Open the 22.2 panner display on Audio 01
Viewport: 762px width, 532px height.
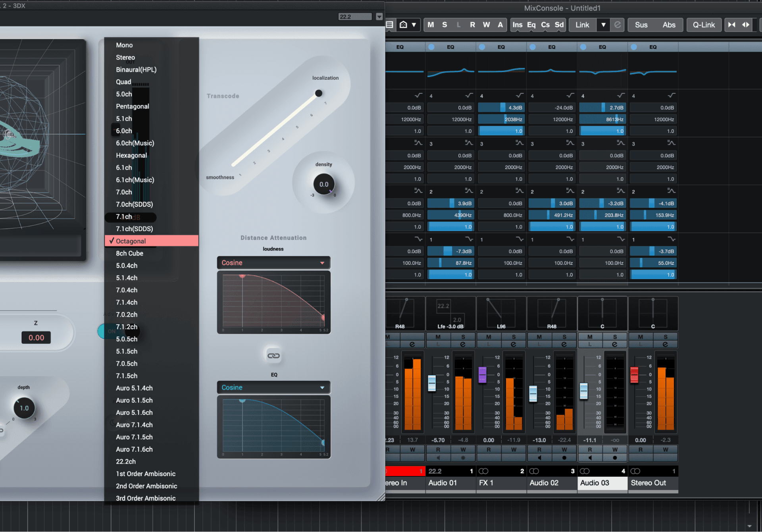point(450,313)
